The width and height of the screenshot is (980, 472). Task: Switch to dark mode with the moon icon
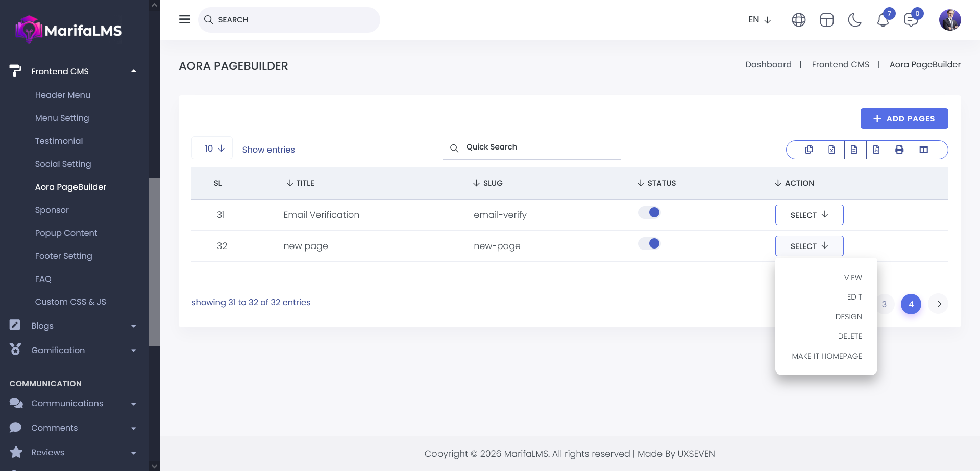coord(854,20)
